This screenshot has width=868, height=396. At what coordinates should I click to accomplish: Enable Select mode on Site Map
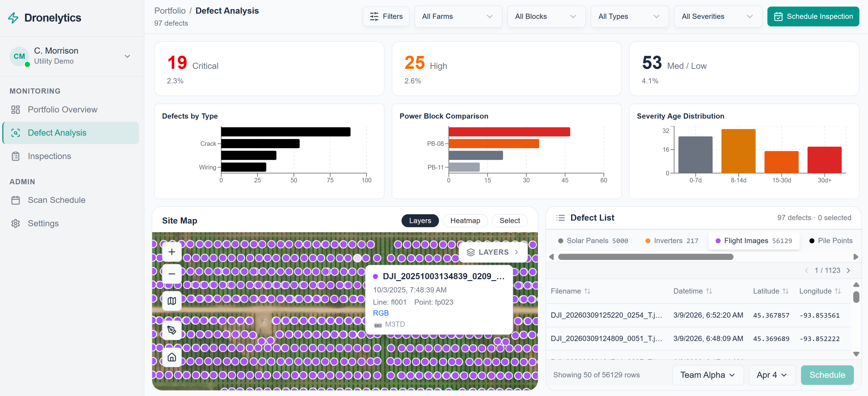pyautogui.click(x=509, y=220)
